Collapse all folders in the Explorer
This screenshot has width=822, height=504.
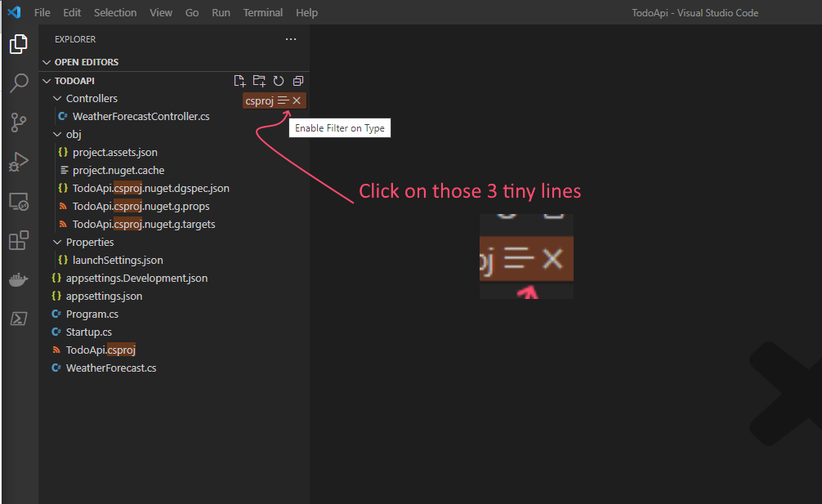297,81
